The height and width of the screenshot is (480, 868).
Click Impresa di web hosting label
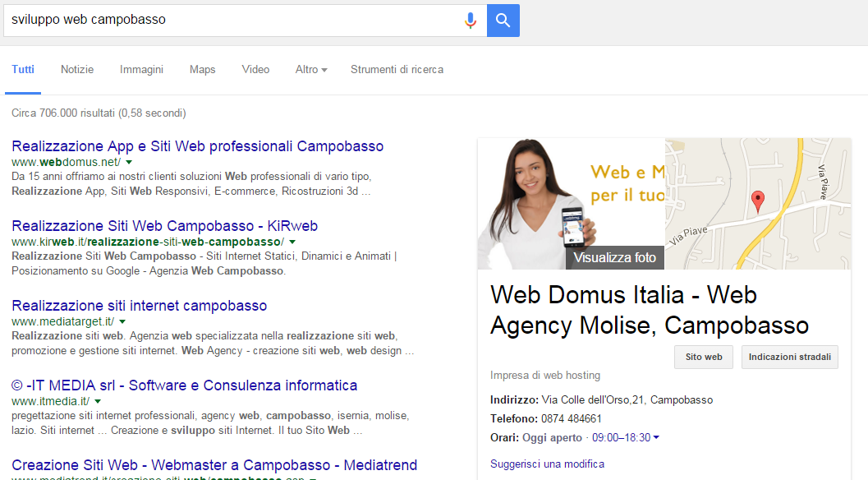pyautogui.click(x=544, y=376)
